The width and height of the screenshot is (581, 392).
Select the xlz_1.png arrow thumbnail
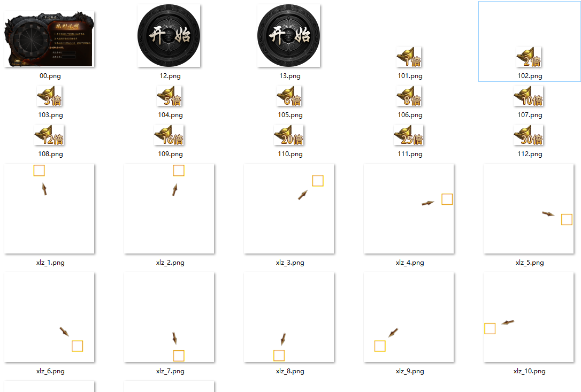[49, 209]
